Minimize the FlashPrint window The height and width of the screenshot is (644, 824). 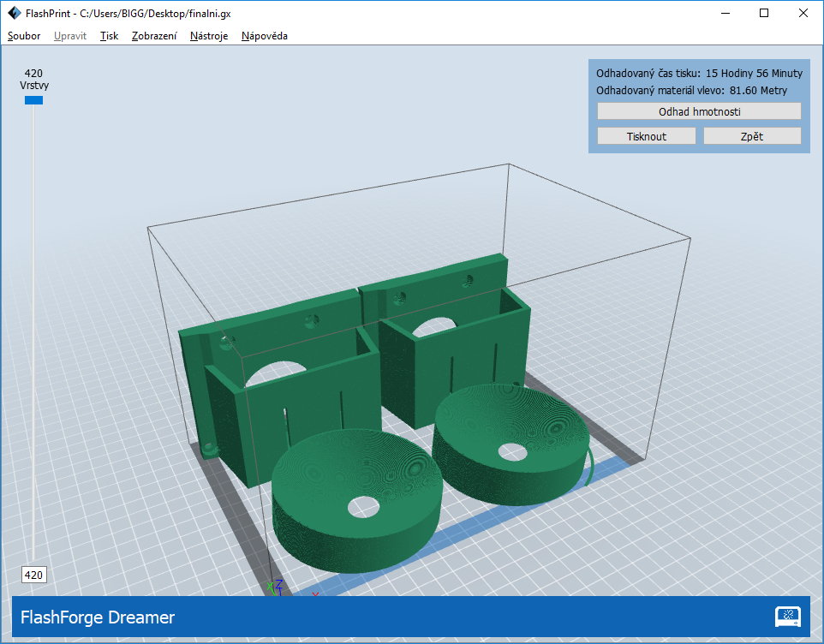725,13
